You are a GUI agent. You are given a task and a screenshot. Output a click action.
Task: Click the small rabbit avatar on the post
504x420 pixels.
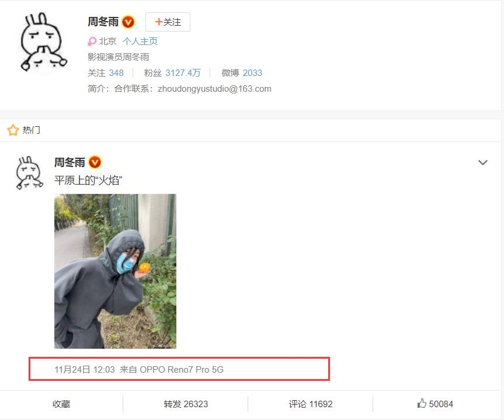tap(29, 173)
